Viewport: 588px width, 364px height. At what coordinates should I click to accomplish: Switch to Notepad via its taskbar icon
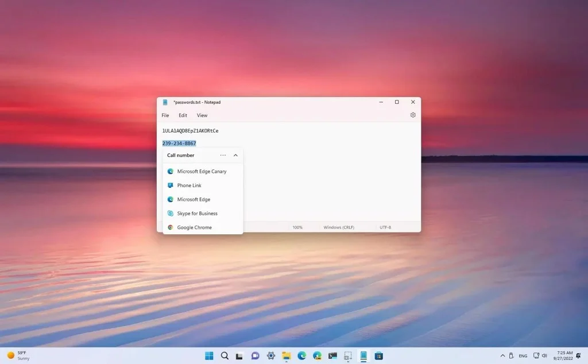363,356
